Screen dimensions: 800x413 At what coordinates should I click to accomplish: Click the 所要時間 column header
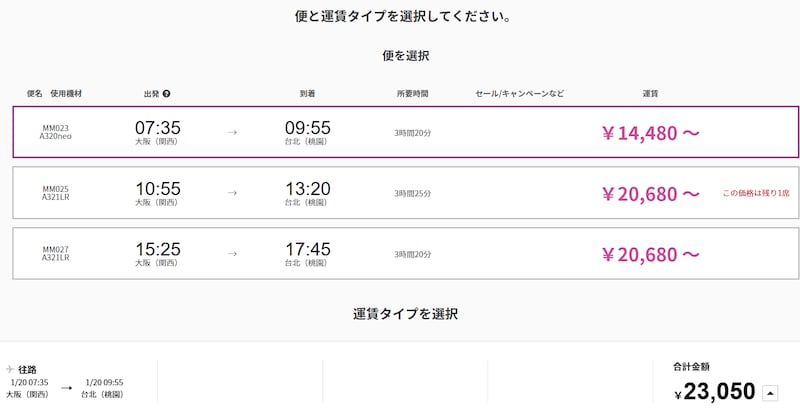tap(412, 94)
